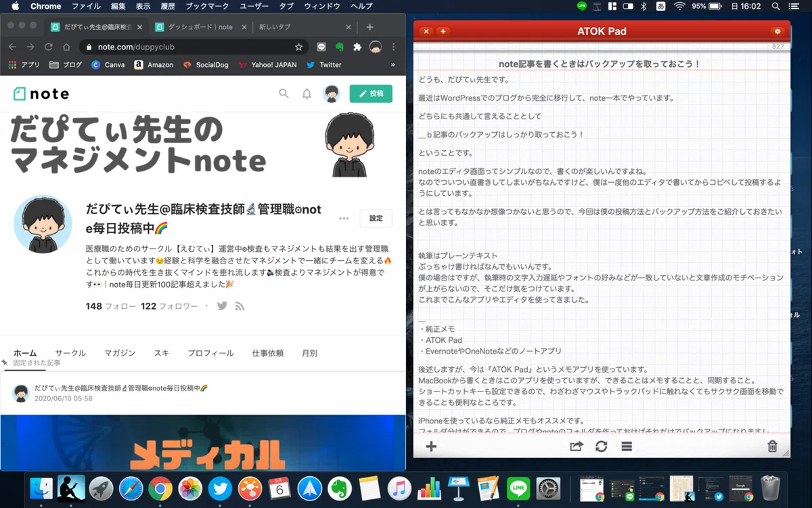Screen dimensions: 812x508
Task: Click the share arrow icon in ATOK Pad
Action: 577,446
